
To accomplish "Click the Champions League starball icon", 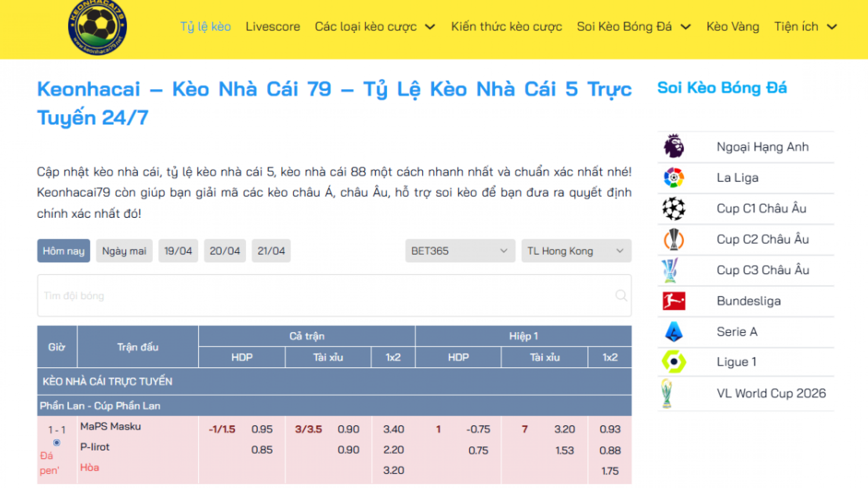I will point(674,208).
